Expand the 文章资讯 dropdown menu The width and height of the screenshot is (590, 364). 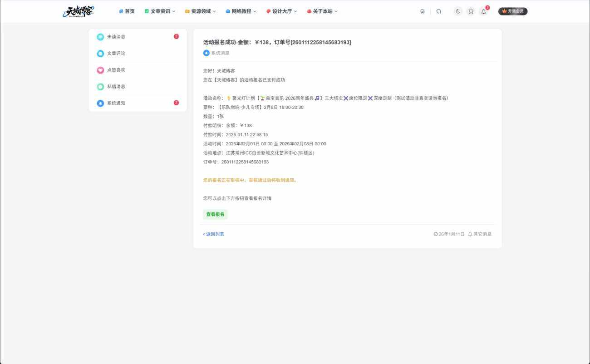(x=160, y=11)
